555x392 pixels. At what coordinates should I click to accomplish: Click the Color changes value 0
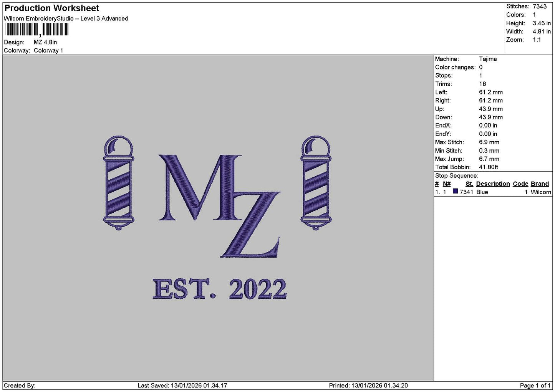tap(481, 67)
